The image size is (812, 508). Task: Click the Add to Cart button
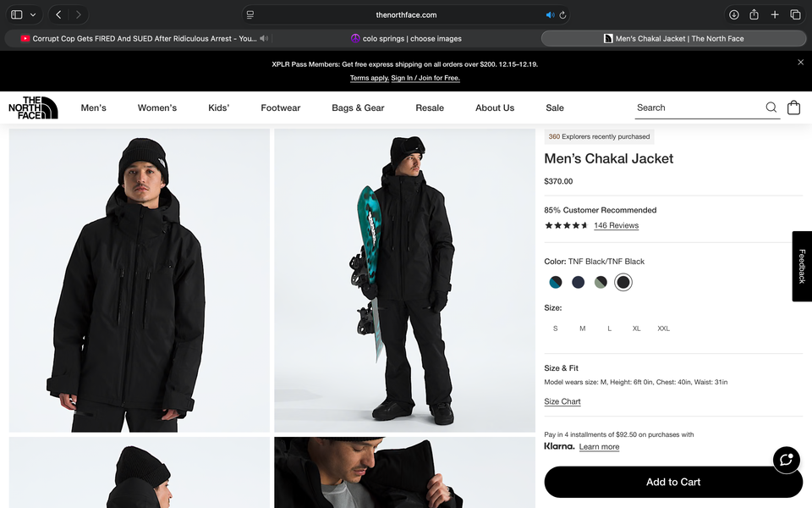673,482
